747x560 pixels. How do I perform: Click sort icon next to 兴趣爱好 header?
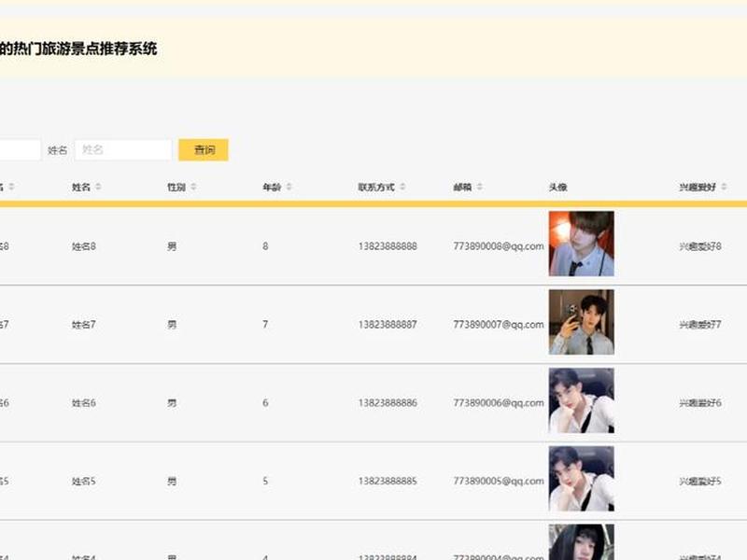point(724,187)
